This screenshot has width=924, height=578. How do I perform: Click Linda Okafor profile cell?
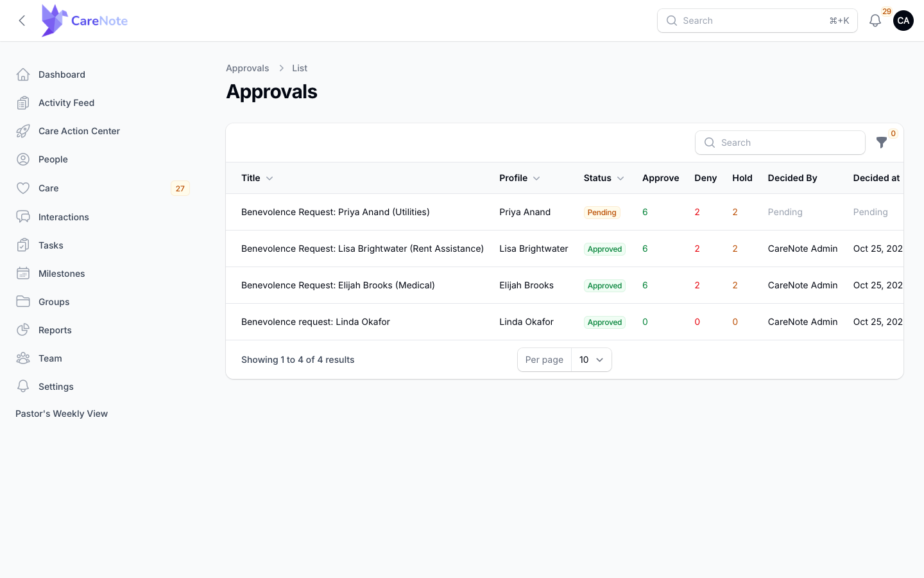pos(526,322)
